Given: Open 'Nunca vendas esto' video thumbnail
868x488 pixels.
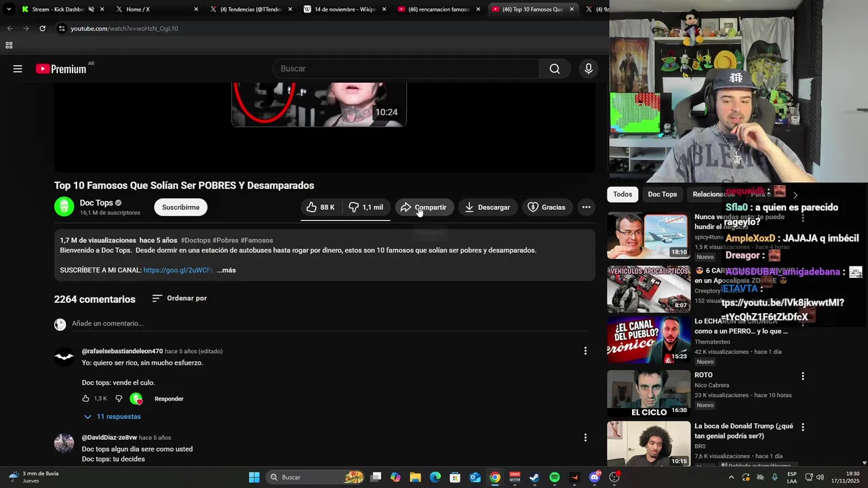Looking at the screenshot, I should [648, 235].
